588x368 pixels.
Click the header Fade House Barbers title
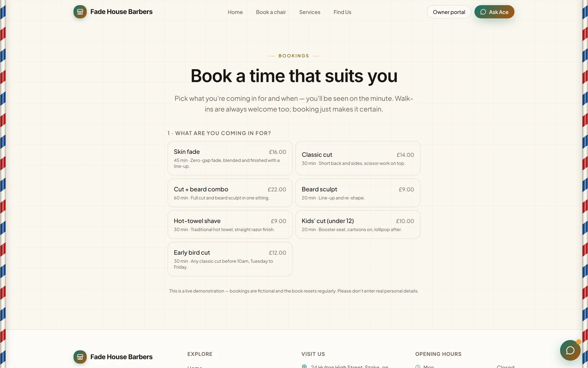121,12
